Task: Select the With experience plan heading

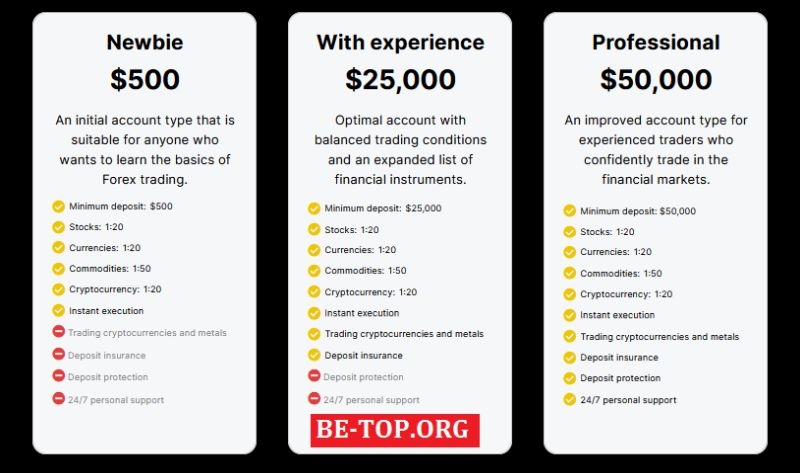Action: pyautogui.click(x=400, y=43)
